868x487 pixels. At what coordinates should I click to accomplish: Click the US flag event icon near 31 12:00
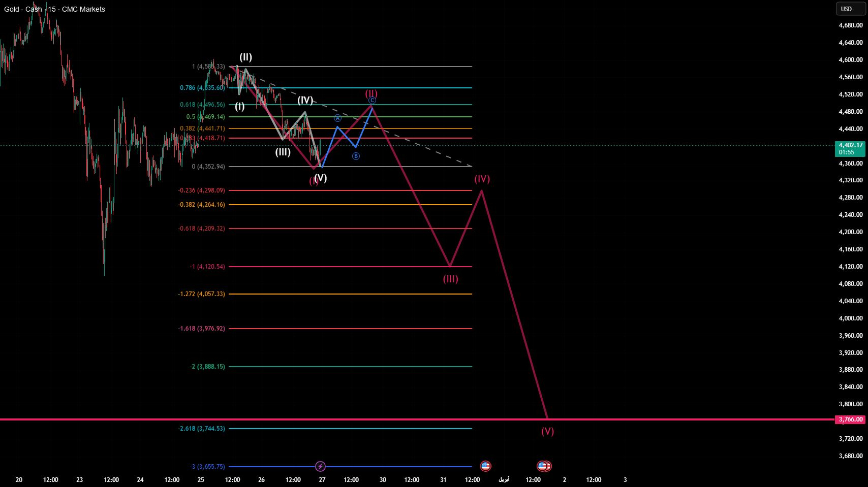(x=485, y=466)
